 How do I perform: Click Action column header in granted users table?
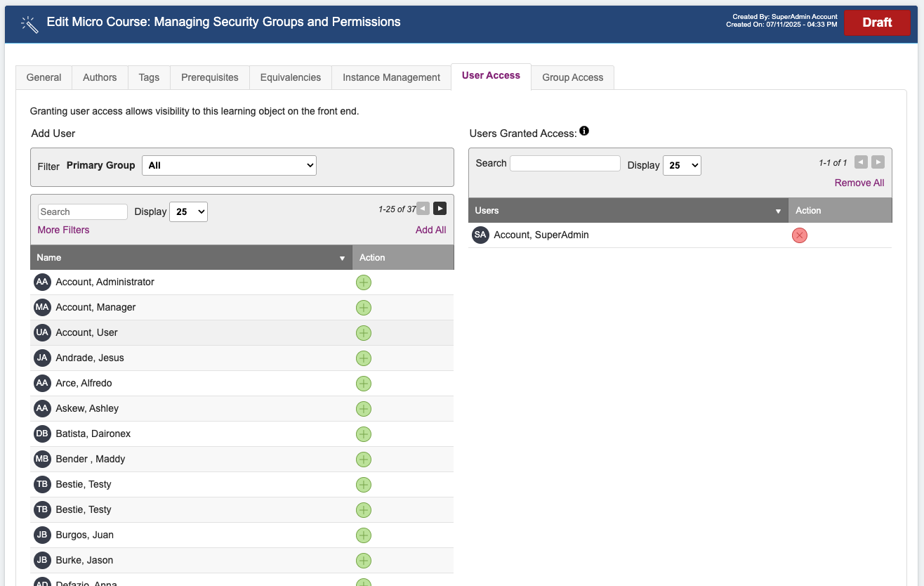[840, 210]
